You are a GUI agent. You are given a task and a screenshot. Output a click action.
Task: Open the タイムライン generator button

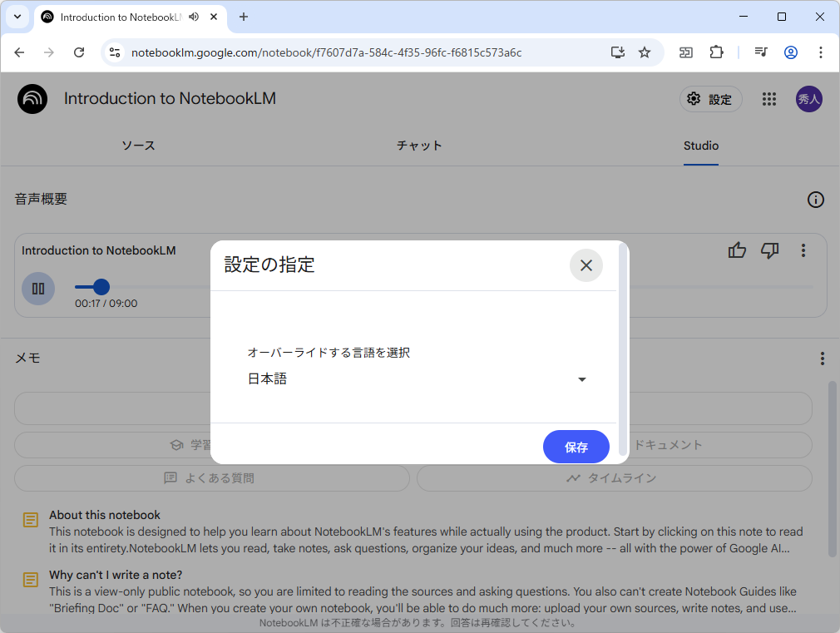tap(615, 477)
